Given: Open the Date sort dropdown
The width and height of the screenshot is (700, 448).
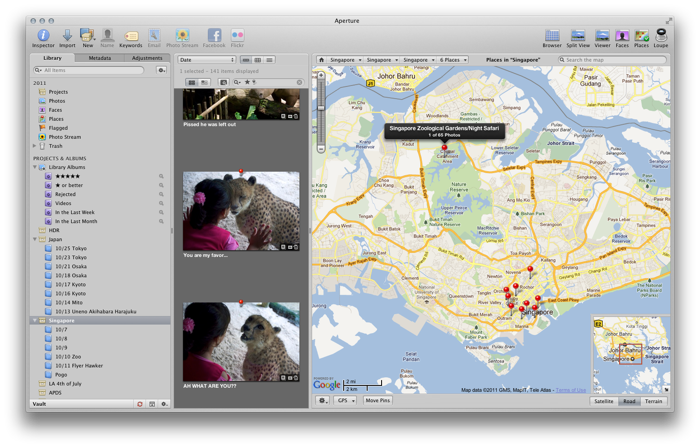Looking at the screenshot, I should point(207,60).
